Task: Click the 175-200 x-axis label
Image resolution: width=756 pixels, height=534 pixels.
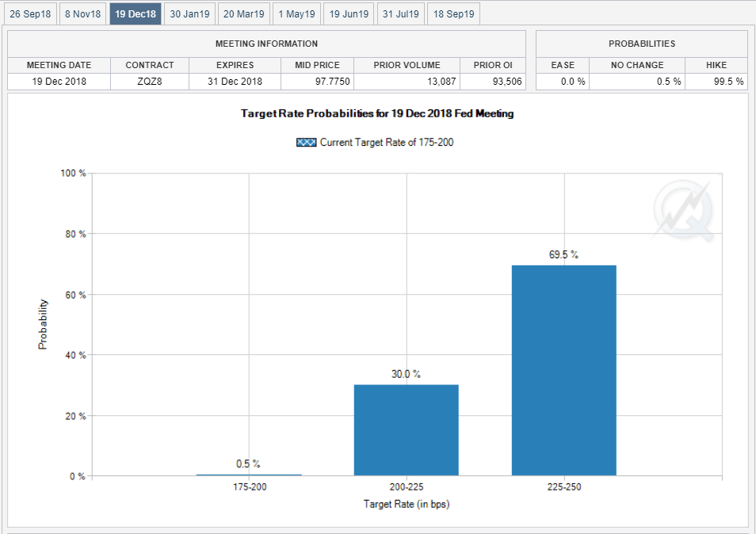Action: tap(250, 486)
